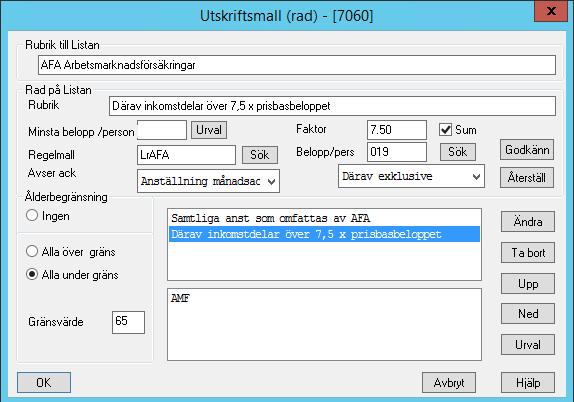
Task: Focus the Minsta belopp /person field
Action: (162, 130)
